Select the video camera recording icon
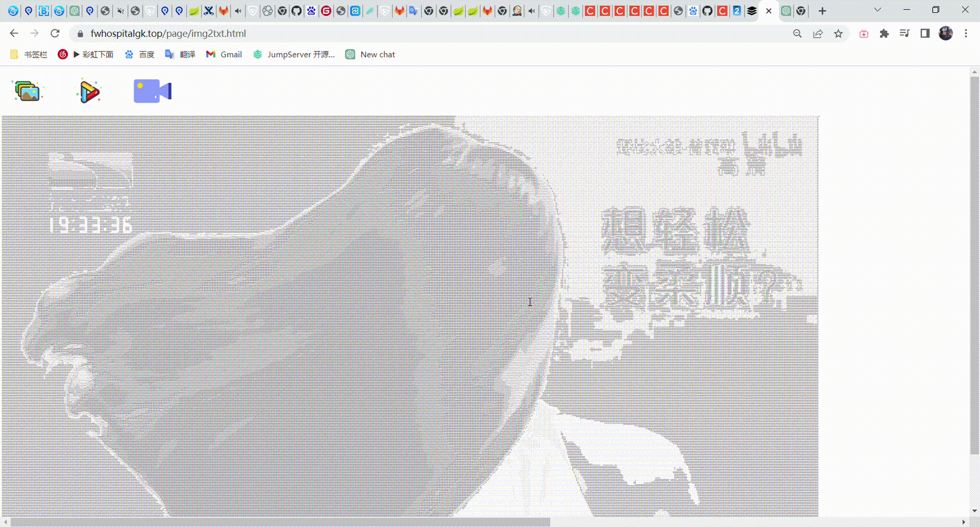 [x=152, y=91]
